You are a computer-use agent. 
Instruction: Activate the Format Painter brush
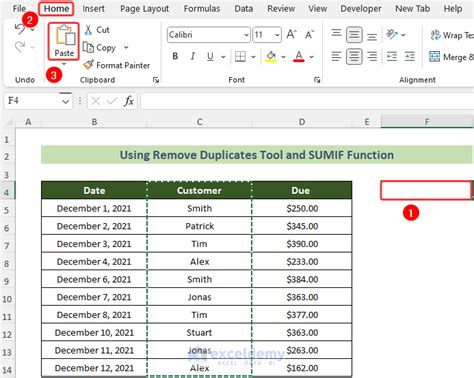pyautogui.click(x=88, y=65)
